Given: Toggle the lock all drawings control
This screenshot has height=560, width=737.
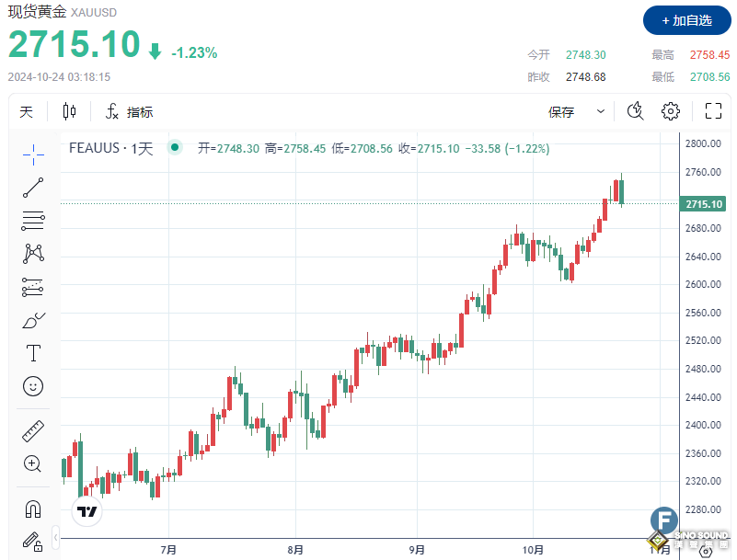Looking at the screenshot, I should pyautogui.click(x=33, y=542).
